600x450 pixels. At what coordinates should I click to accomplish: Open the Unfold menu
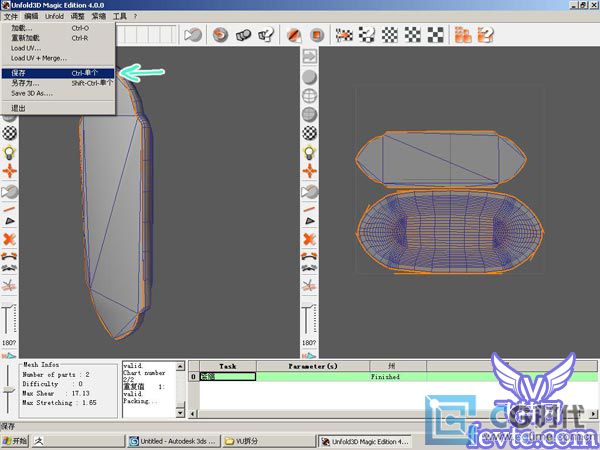tap(54, 16)
